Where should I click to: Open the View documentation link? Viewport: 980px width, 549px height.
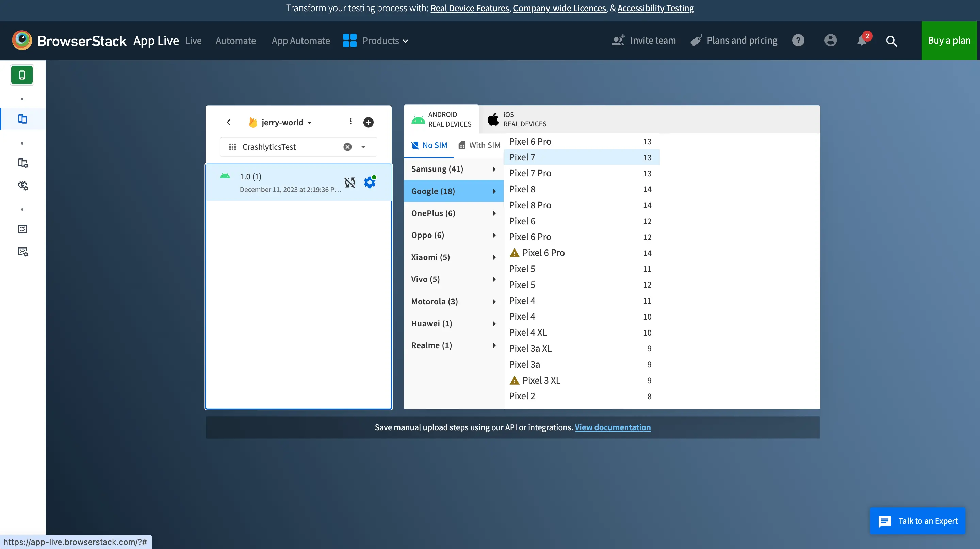612,427
